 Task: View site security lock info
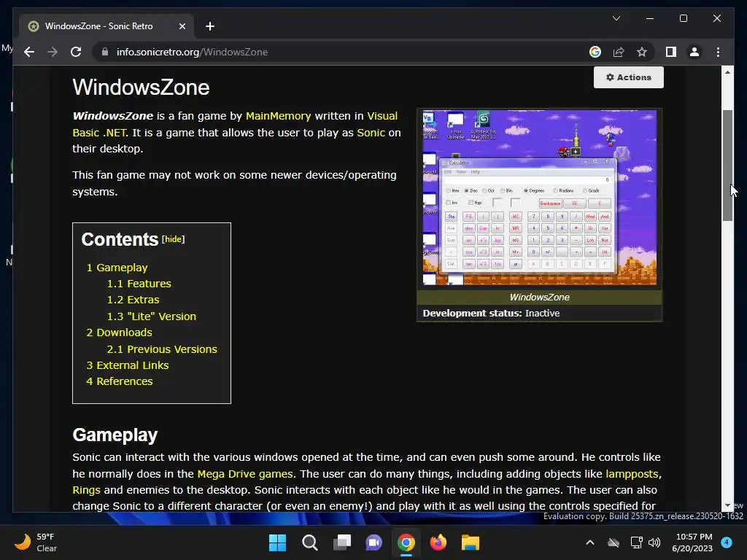coord(105,52)
